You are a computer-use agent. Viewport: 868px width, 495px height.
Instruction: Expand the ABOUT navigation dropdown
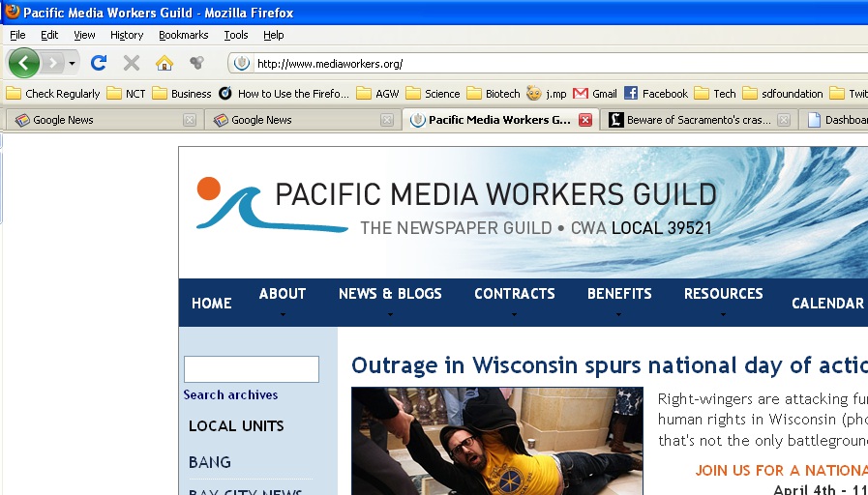(282, 302)
